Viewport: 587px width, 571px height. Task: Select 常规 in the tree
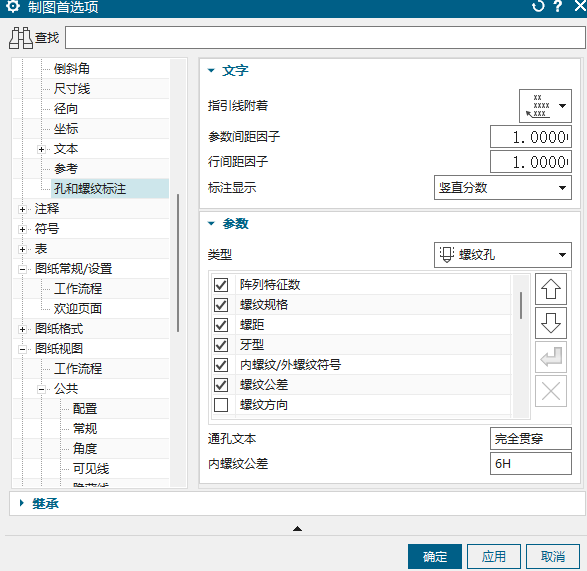point(85,428)
